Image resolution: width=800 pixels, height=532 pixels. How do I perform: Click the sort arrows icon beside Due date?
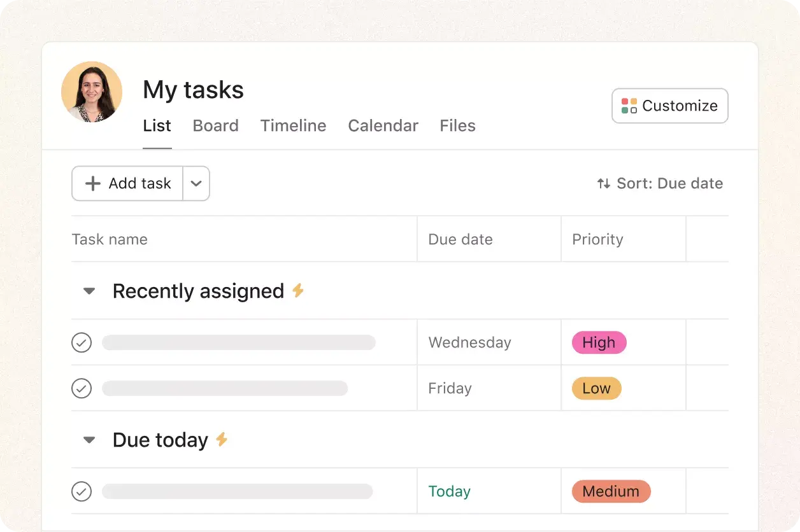(603, 183)
